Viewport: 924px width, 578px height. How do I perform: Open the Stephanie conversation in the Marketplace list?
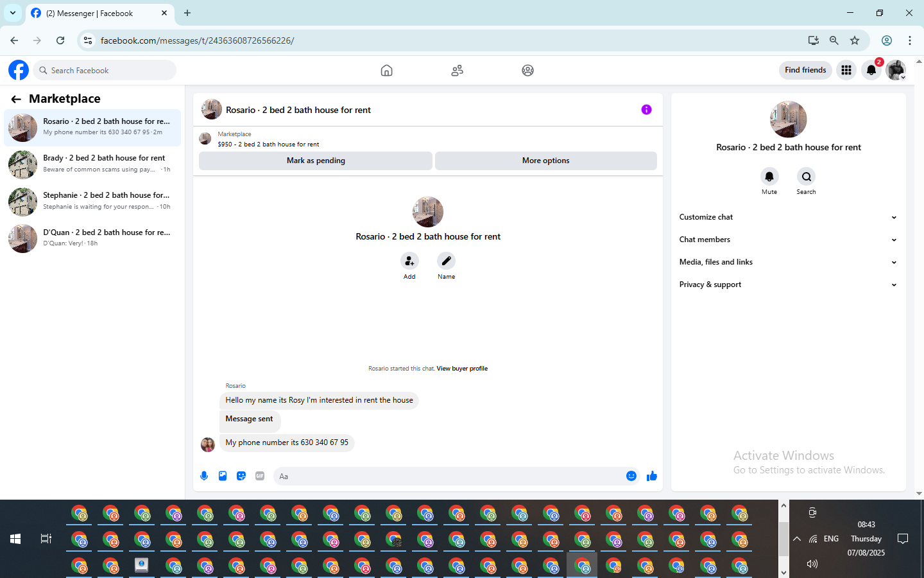coord(92,202)
